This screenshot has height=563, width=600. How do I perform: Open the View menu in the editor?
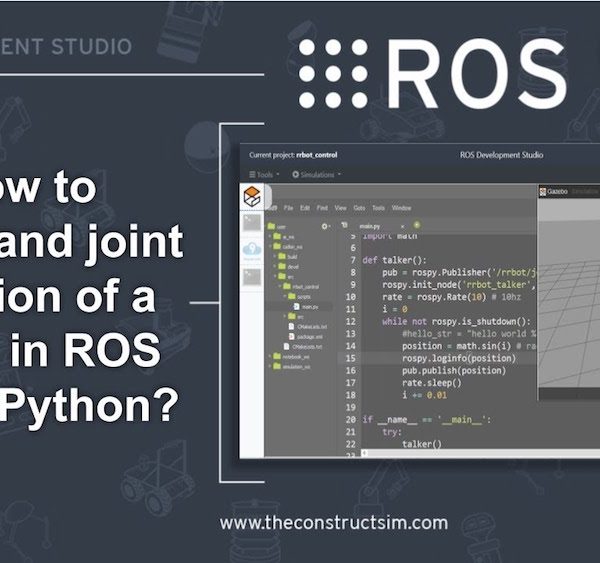click(x=340, y=208)
